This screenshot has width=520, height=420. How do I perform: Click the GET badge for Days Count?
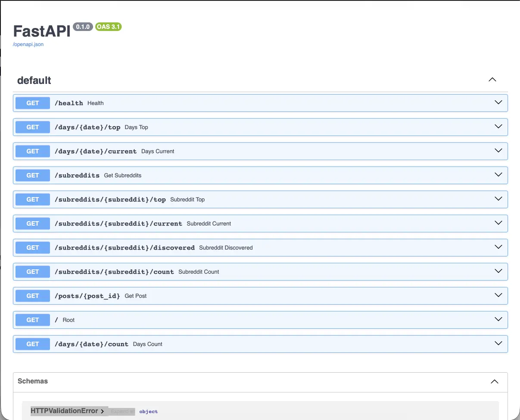[x=33, y=344]
